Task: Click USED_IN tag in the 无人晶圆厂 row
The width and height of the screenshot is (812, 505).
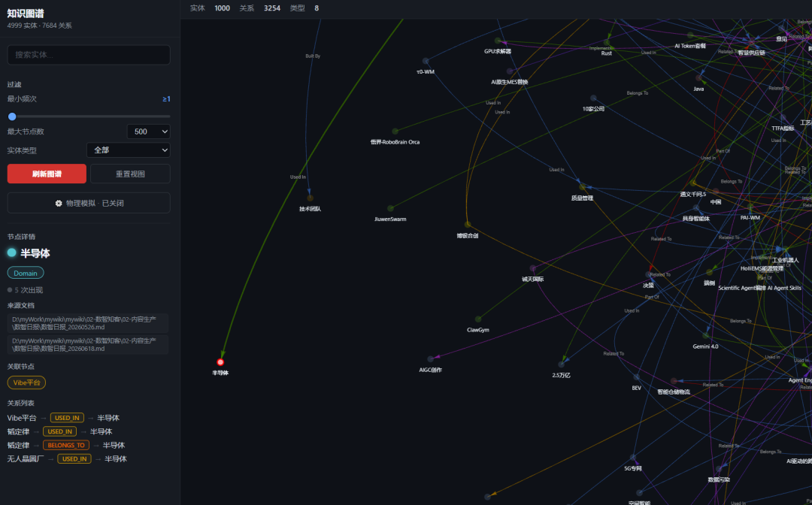Action: pyautogui.click(x=74, y=459)
